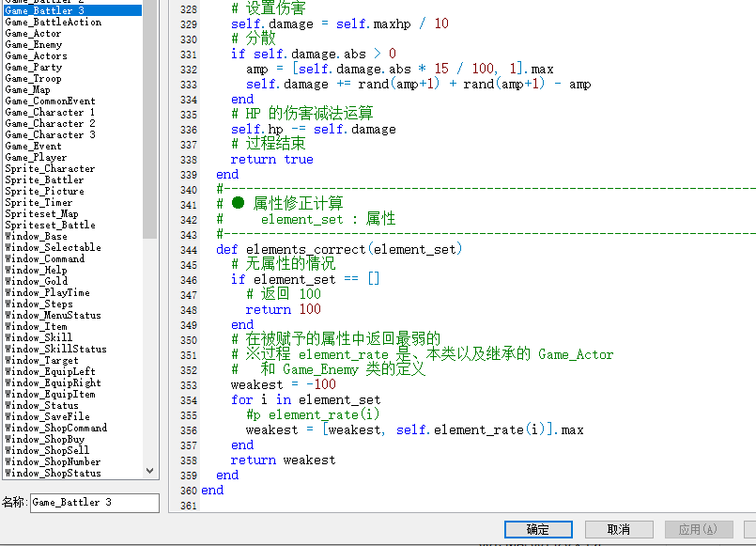Focus the 名称 name input field

click(95, 503)
